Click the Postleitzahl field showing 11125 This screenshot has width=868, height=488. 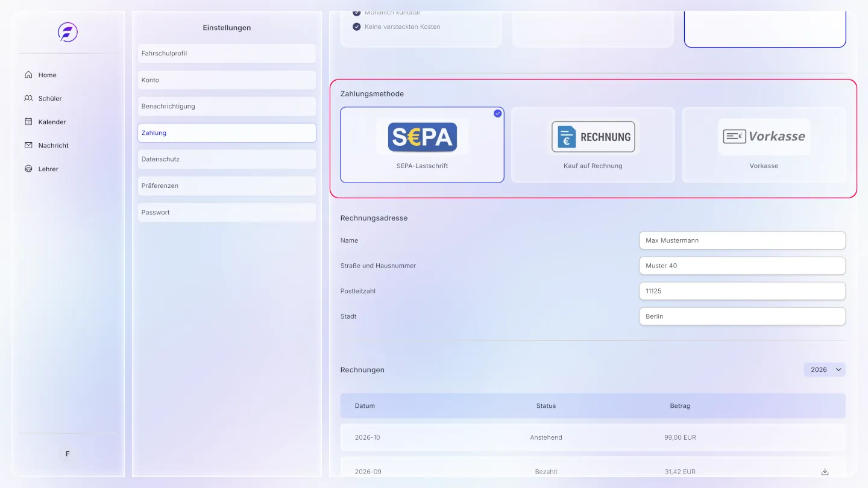click(742, 291)
